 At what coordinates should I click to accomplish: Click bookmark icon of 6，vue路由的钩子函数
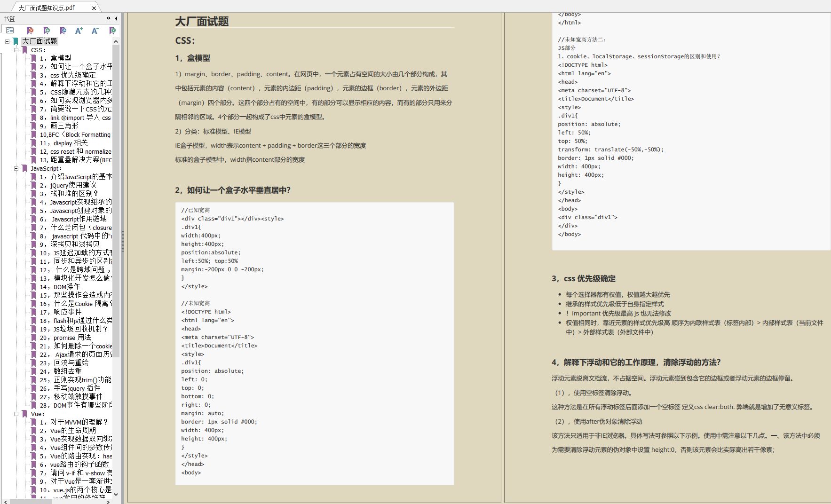(x=33, y=465)
